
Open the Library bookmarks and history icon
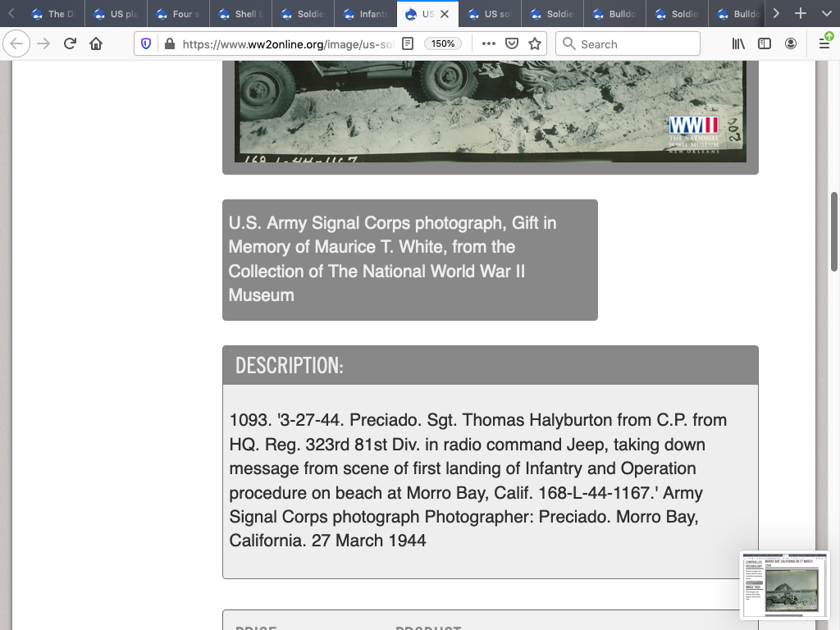738,44
